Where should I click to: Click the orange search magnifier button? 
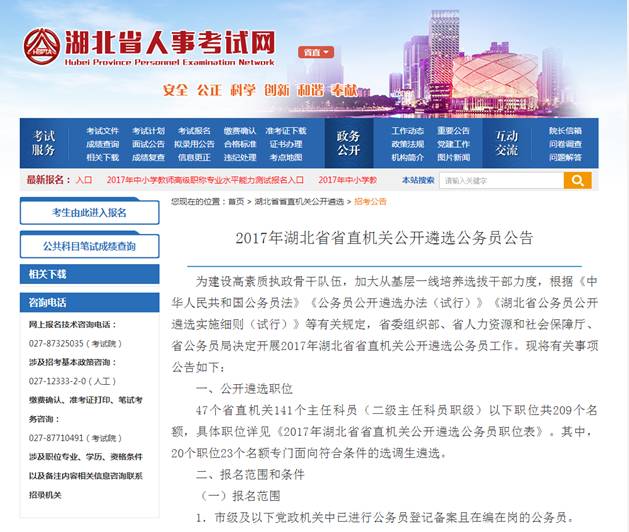coord(577,180)
